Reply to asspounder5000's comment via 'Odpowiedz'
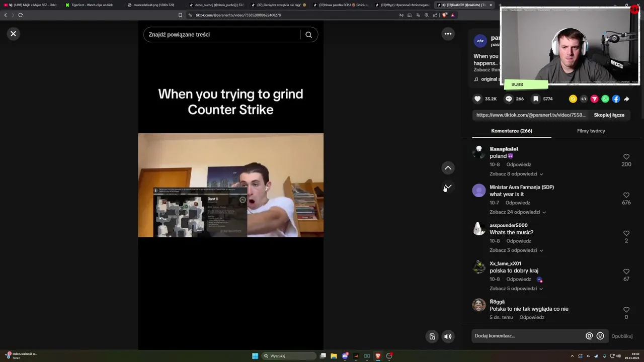Viewport: 644px width, 362px height. pos(518,241)
